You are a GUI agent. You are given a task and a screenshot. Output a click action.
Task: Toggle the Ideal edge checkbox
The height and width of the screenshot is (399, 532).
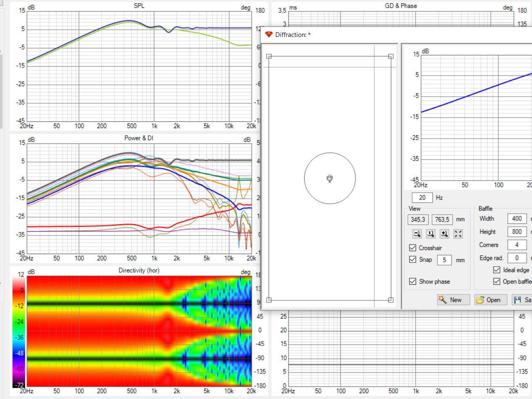(497, 270)
